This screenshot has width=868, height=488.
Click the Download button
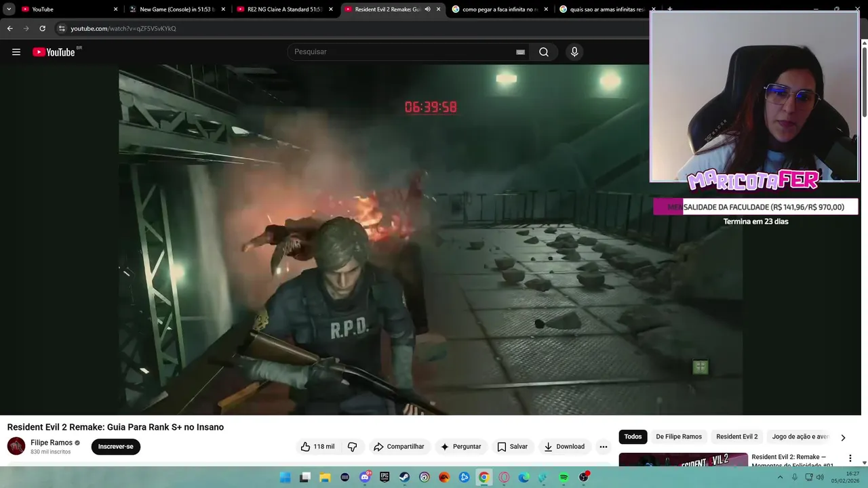click(564, 447)
